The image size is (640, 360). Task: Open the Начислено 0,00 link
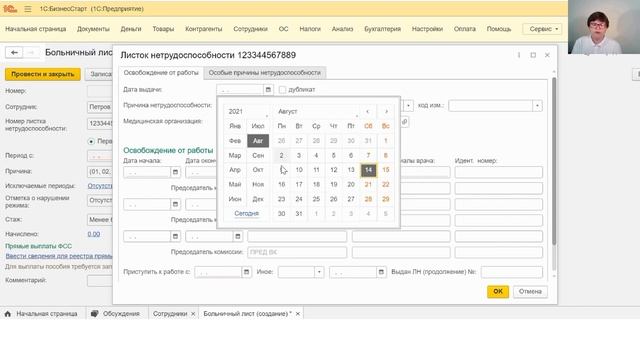(93, 234)
